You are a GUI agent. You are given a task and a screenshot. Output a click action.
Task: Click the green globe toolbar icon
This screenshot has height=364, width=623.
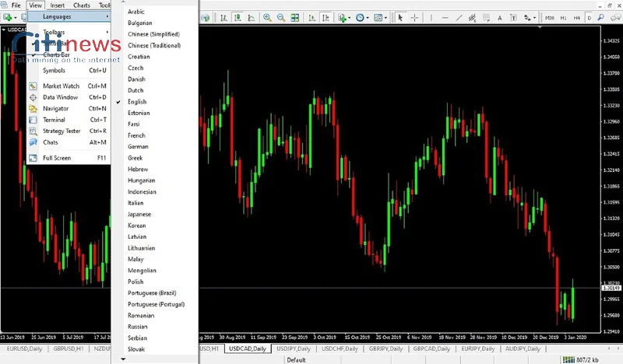205,17
